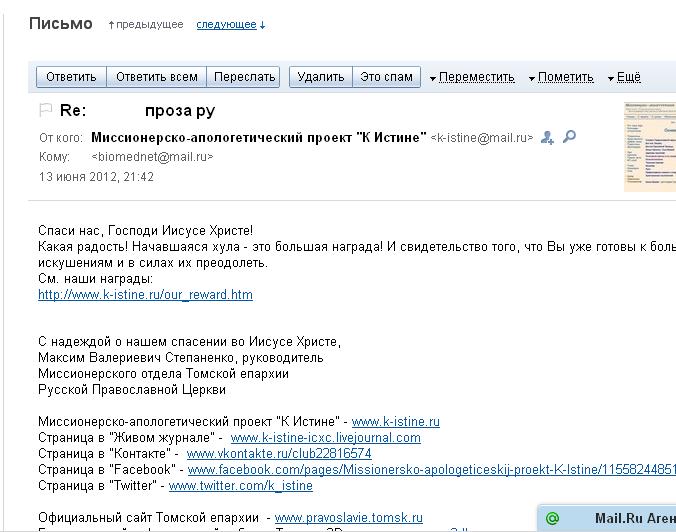This screenshot has height=532, width=676.
Task: Click sender name Миссионерско-апологетический проект
Action: click(259, 138)
